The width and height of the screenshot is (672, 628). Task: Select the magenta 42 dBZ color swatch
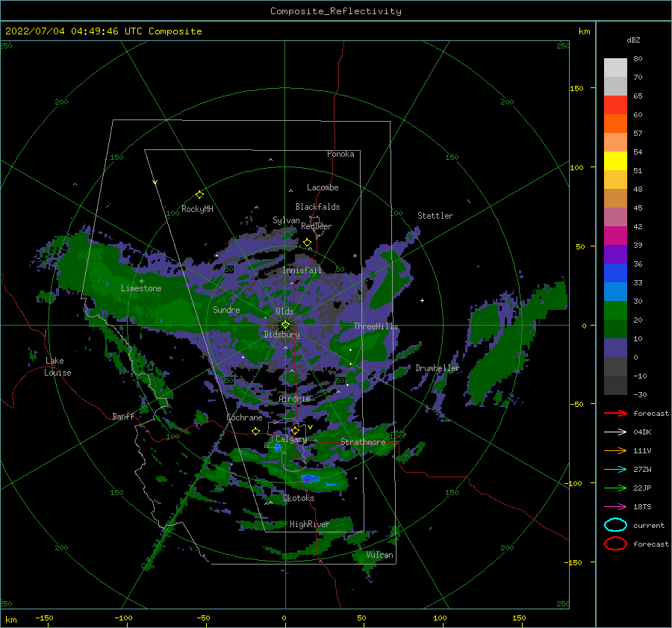pyautogui.click(x=615, y=236)
